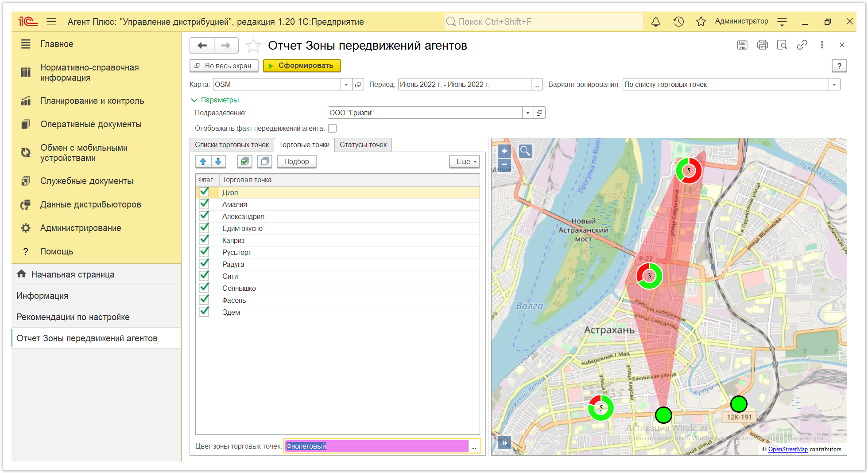Expand the Вариант зонирования dropdown
The width and height of the screenshot is (868, 473).
[834, 84]
